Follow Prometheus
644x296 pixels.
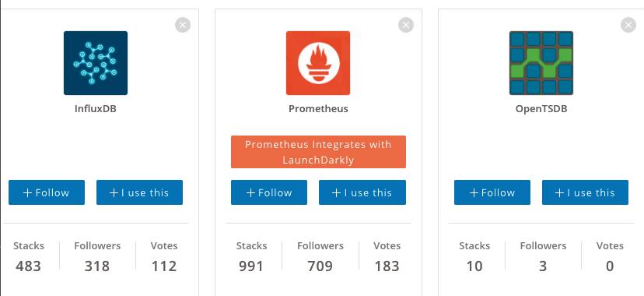[x=269, y=192]
